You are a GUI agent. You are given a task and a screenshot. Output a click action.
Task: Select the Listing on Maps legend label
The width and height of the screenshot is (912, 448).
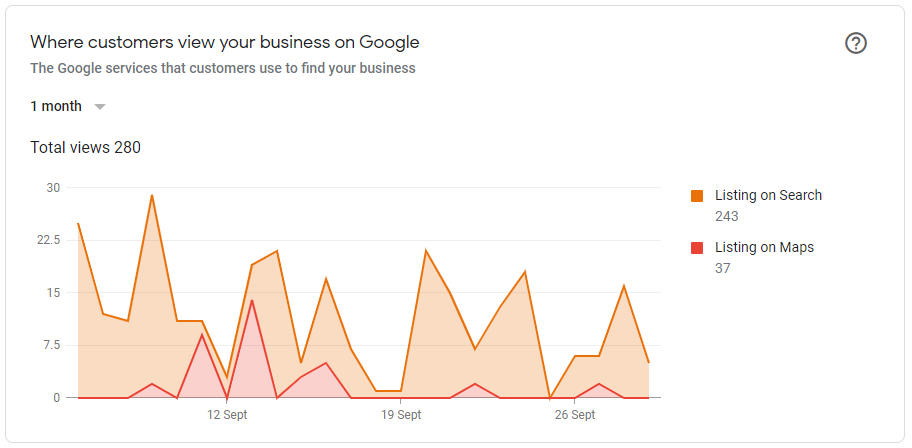pyautogui.click(x=764, y=248)
